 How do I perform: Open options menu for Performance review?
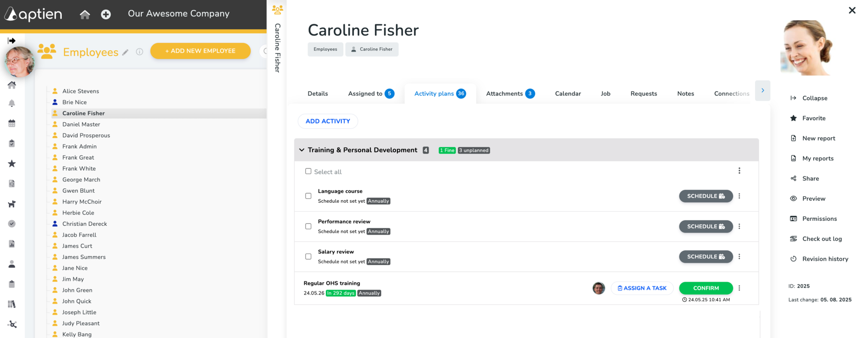click(x=739, y=226)
